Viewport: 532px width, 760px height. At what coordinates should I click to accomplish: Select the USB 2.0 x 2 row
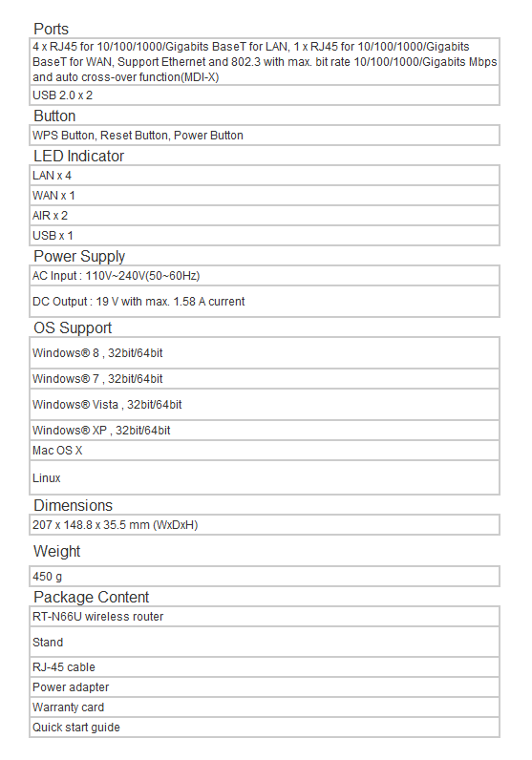click(265, 95)
